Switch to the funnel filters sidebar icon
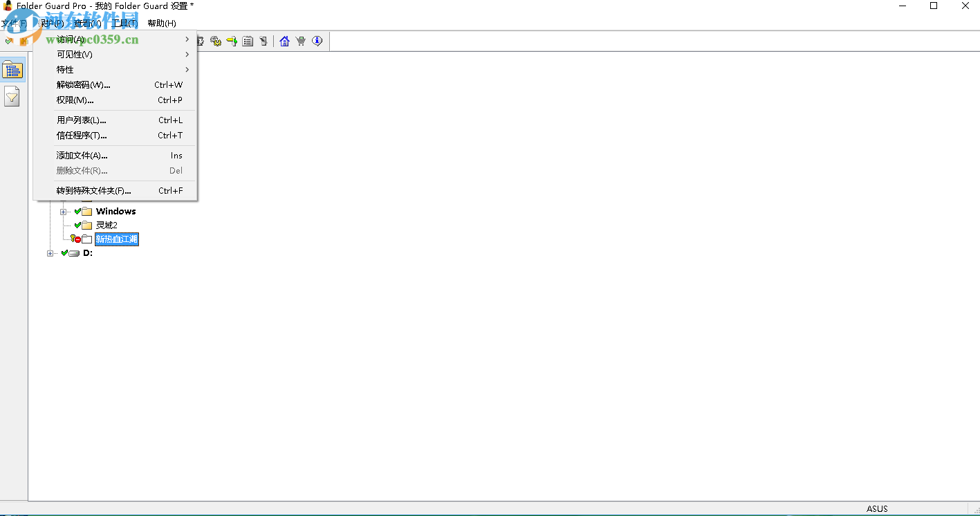The image size is (980, 516). [12, 97]
